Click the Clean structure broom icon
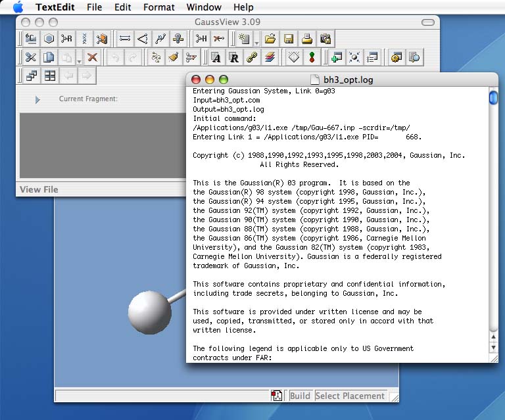Screen dimensions: 505x420 pos(174,57)
